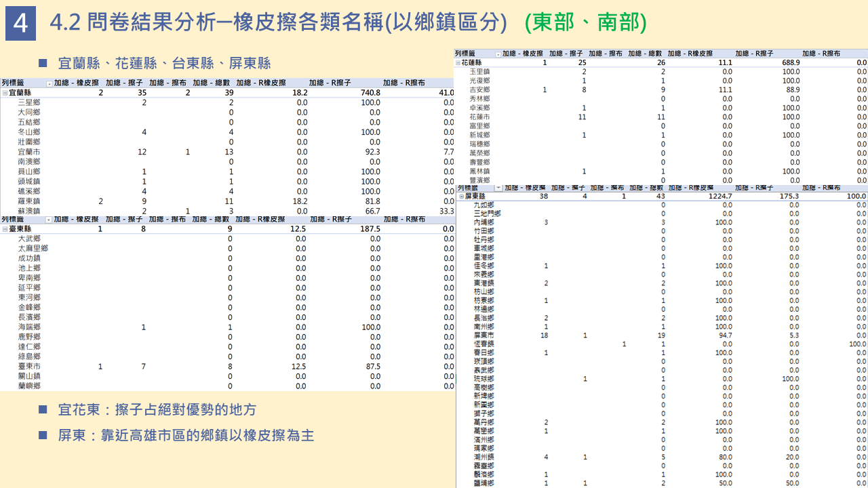Select the bullet 宜花東：擦子占絕對優勢的地方
868x488 pixels.
157,410
